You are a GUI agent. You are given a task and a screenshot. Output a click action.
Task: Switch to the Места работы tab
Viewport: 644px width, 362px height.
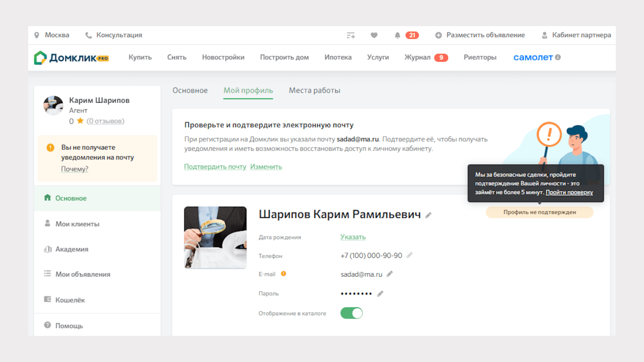[x=315, y=90]
